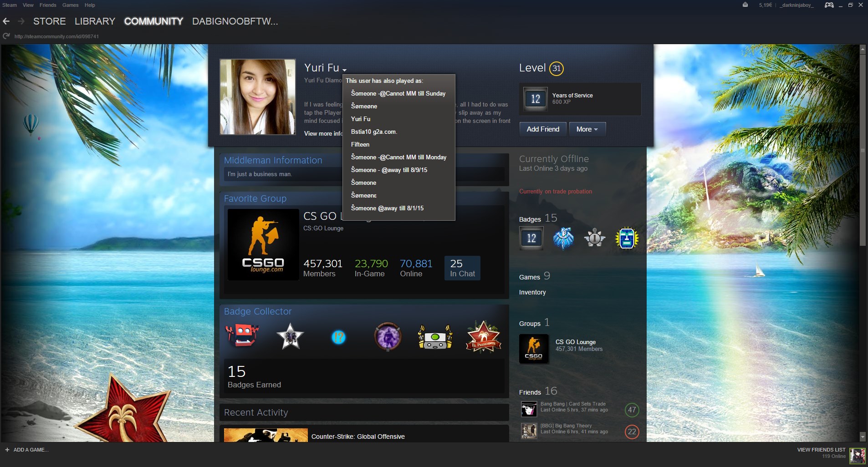The image size is (868, 467).
Task: Click ADD A GAME... text
Action: click(x=31, y=450)
